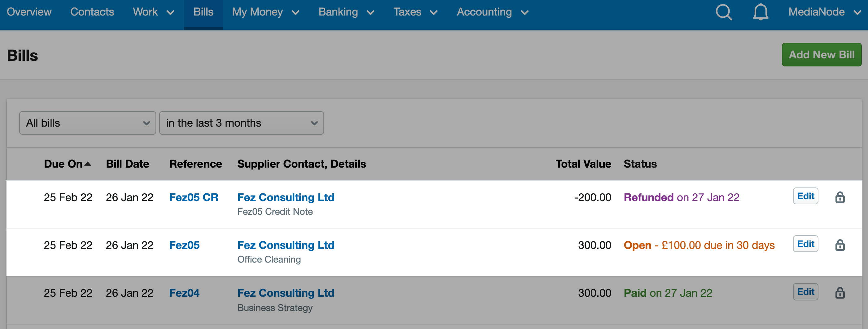Open the Taxes menu

click(415, 12)
